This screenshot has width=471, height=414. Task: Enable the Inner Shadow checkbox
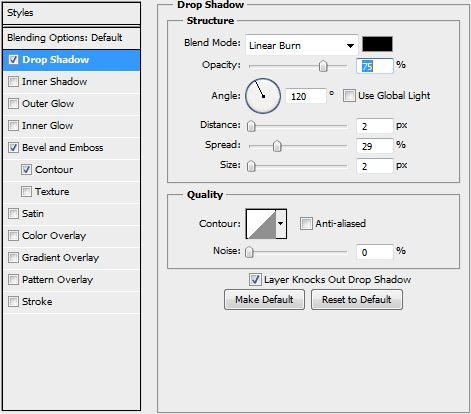[x=13, y=81]
